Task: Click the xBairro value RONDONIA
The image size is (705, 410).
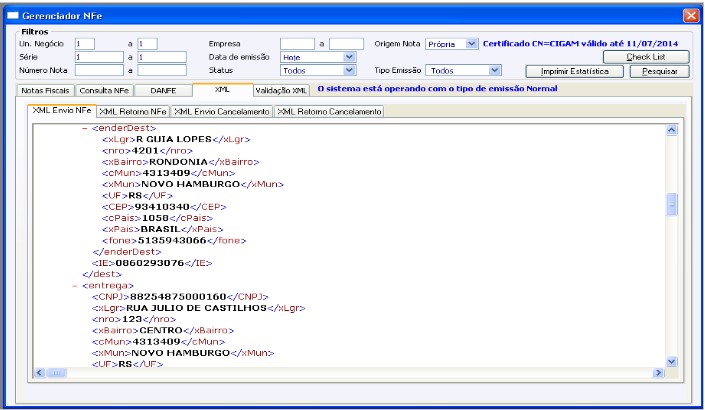Action: [178, 162]
